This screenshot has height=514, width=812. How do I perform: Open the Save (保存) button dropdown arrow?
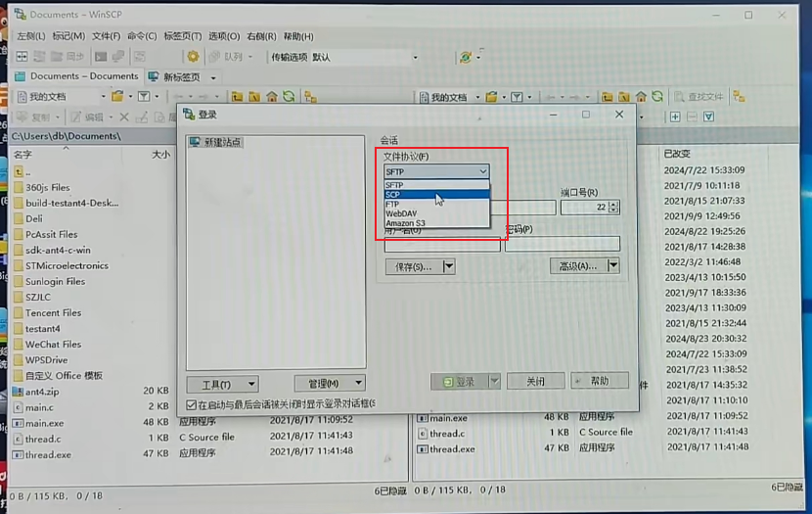(x=449, y=266)
